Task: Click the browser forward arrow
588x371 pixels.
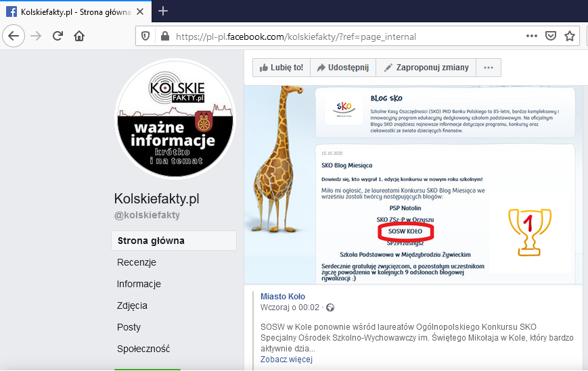Action: click(36, 36)
